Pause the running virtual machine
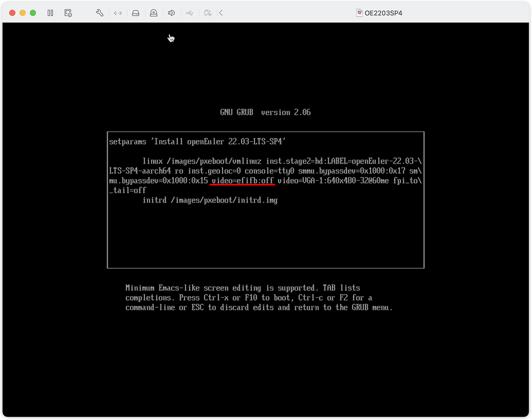 tap(50, 13)
